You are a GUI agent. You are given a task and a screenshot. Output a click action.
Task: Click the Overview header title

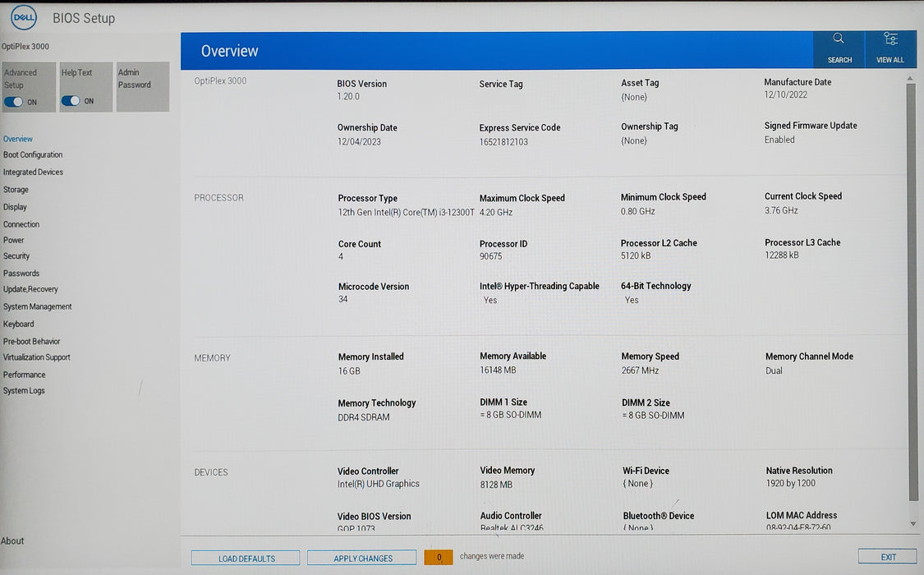(x=229, y=51)
